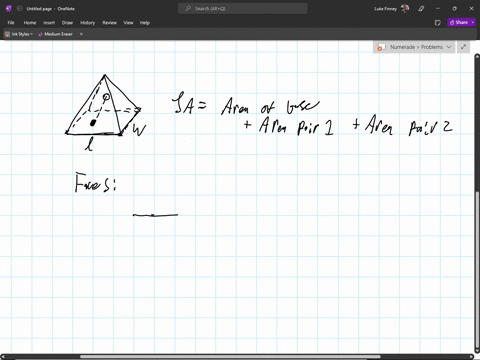The image size is (480, 360).
Task: Click the back arrow in title bar
Action: point(19,9)
